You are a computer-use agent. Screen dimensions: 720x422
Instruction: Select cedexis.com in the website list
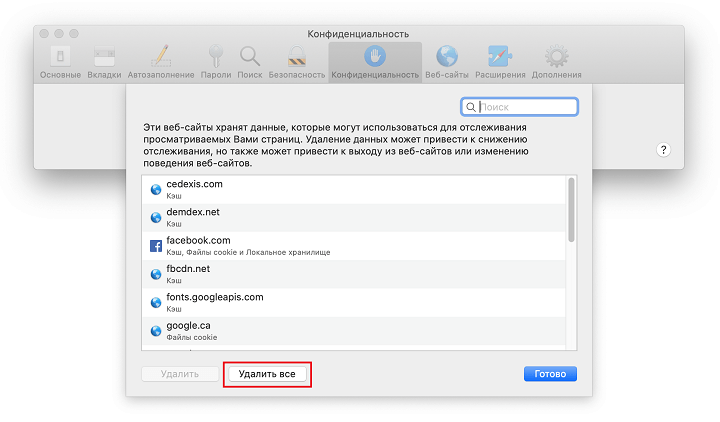[x=350, y=189]
